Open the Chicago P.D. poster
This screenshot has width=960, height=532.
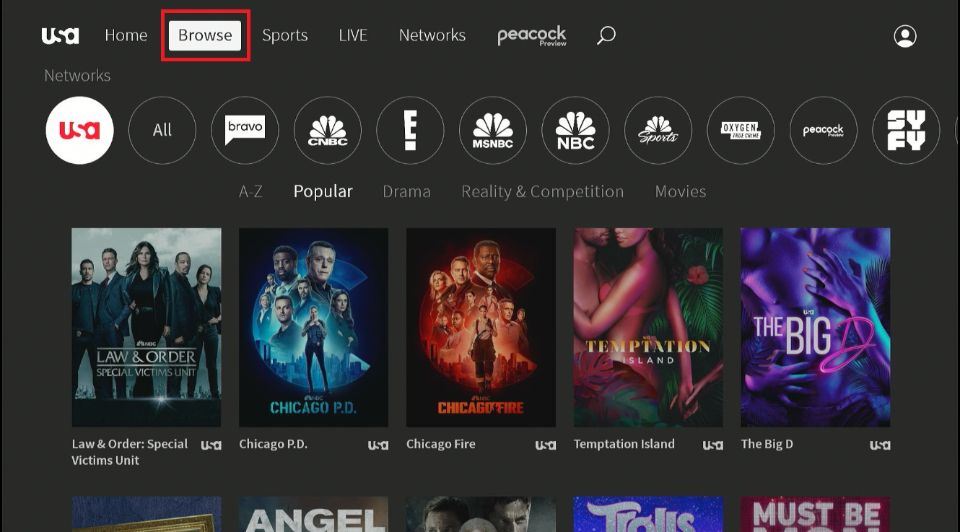313,327
